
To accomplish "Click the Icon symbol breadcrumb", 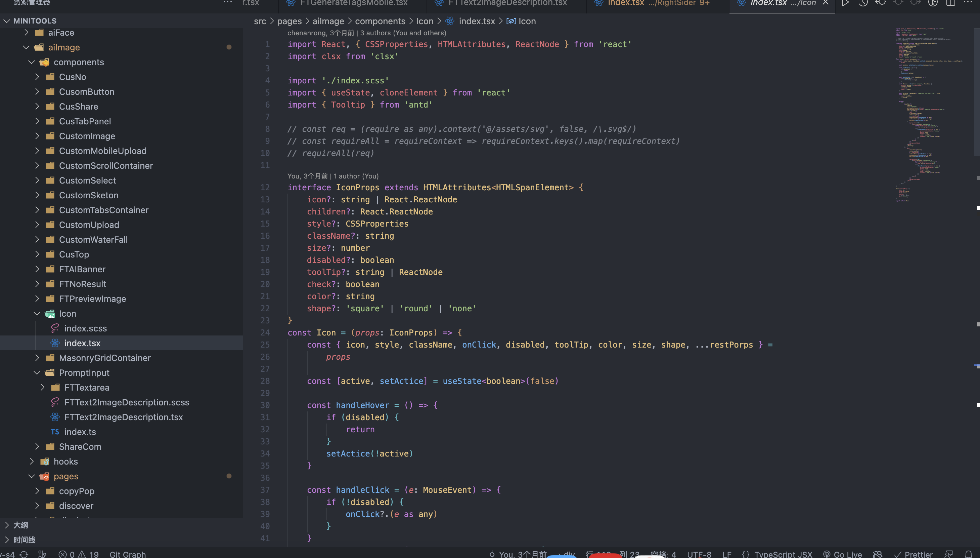I will [521, 22].
